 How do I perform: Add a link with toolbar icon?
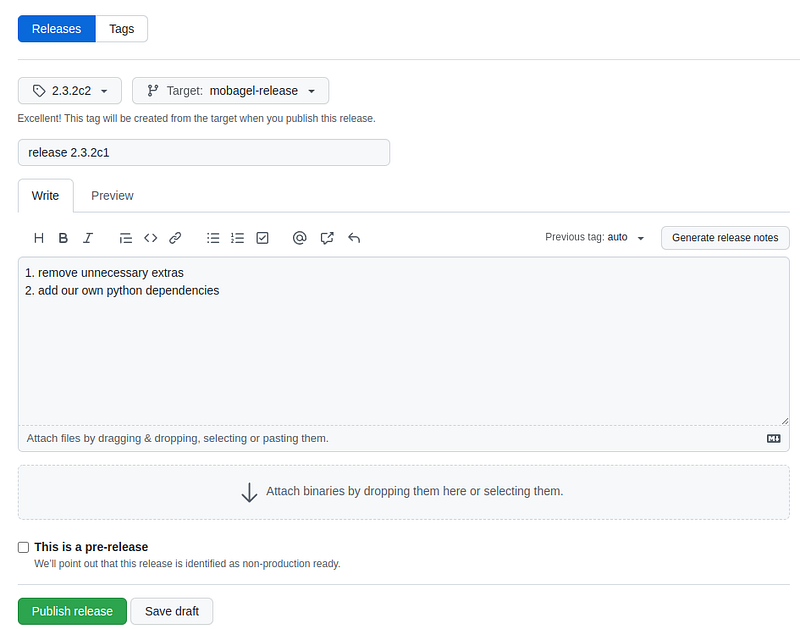click(175, 238)
